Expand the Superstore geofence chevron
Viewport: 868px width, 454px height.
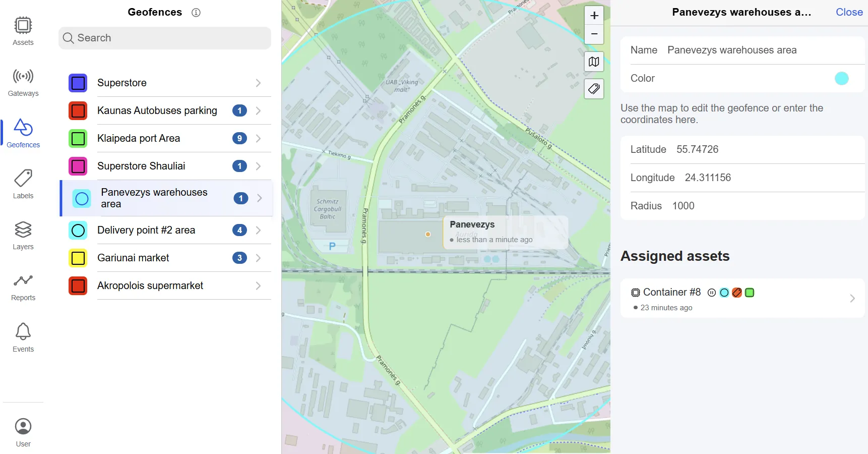click(258, 83)
